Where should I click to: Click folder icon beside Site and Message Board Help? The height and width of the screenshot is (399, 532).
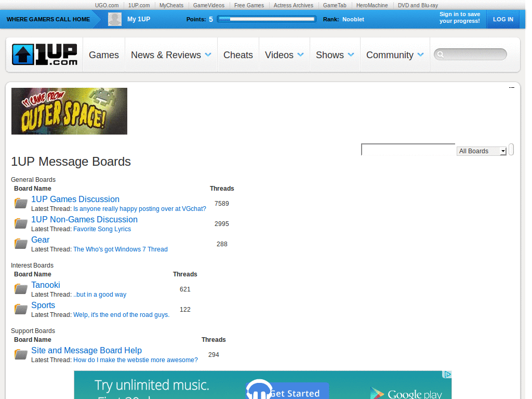point(21,354)
